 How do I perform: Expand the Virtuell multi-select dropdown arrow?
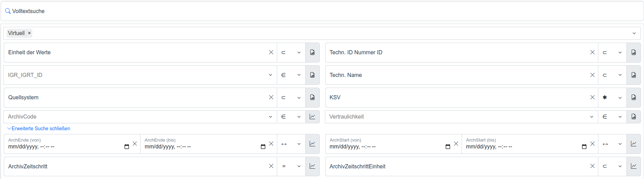point(634,33)
